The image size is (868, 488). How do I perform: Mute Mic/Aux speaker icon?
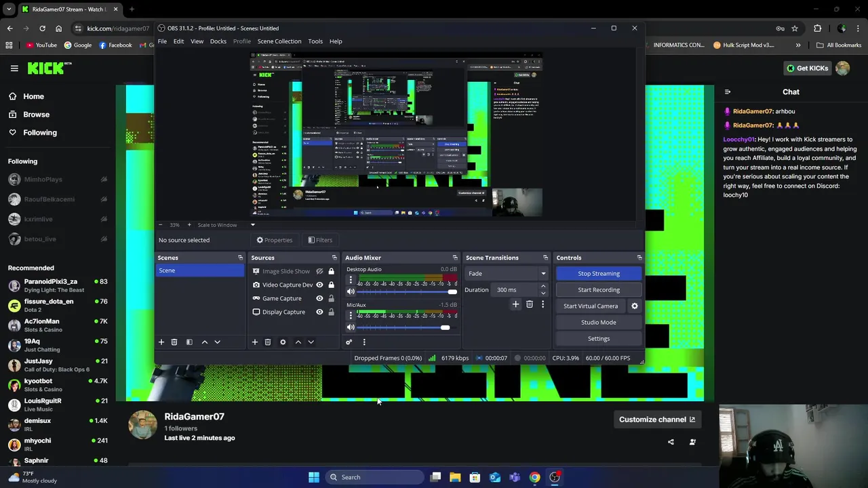[351, 328]
